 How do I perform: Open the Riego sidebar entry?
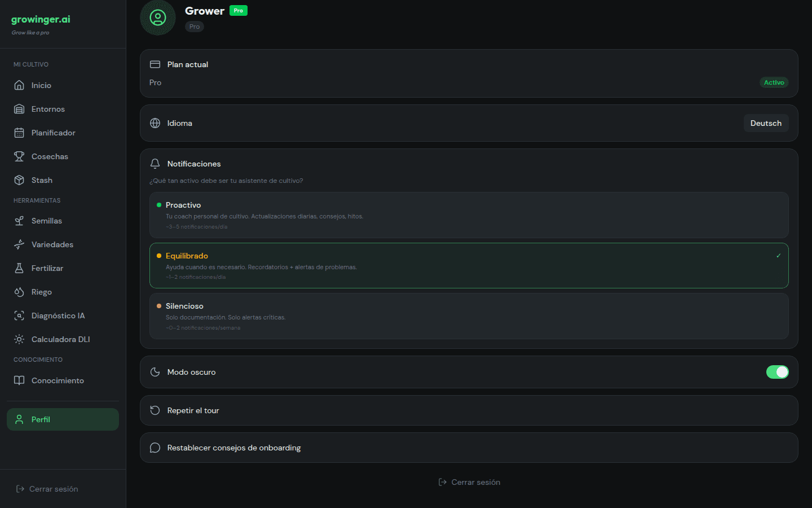coord(63,292)
